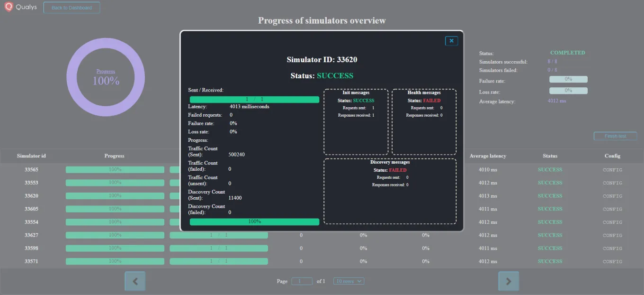Screen dimensions: 644x295
Task: Click the right pagination arrow
Action: 509,281
